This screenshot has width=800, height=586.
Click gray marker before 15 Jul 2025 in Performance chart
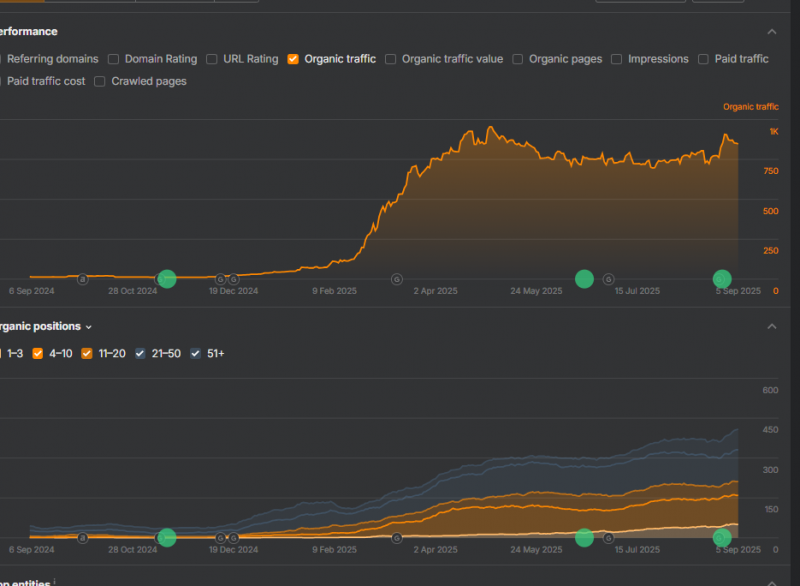tap(608, 279)
